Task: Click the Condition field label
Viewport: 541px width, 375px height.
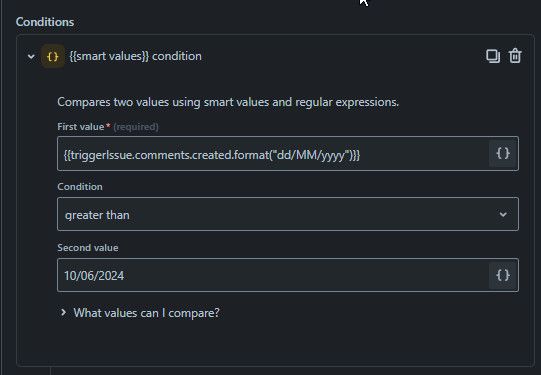Action: 80,187
